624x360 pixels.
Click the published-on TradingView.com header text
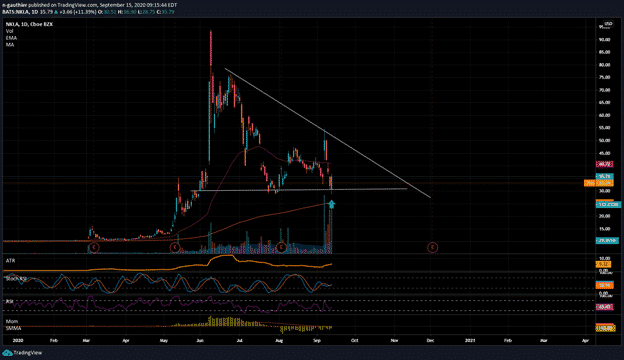point(90,5)
